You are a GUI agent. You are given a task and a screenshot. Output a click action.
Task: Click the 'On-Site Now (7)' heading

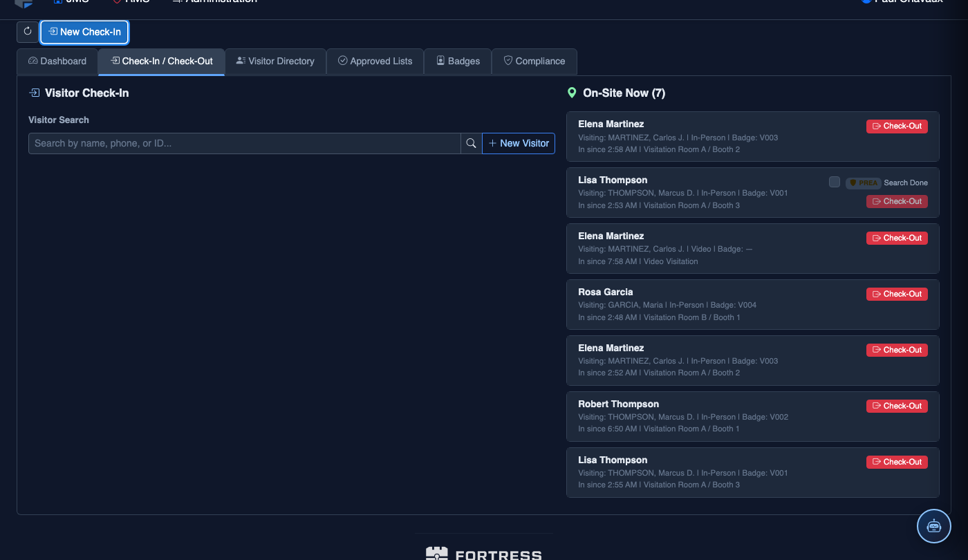[624, 93]
